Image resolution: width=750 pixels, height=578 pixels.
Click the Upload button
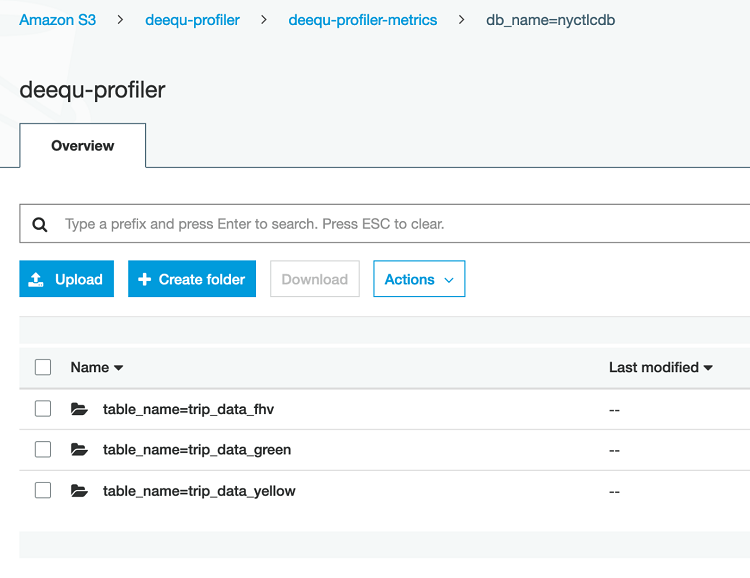66,279
